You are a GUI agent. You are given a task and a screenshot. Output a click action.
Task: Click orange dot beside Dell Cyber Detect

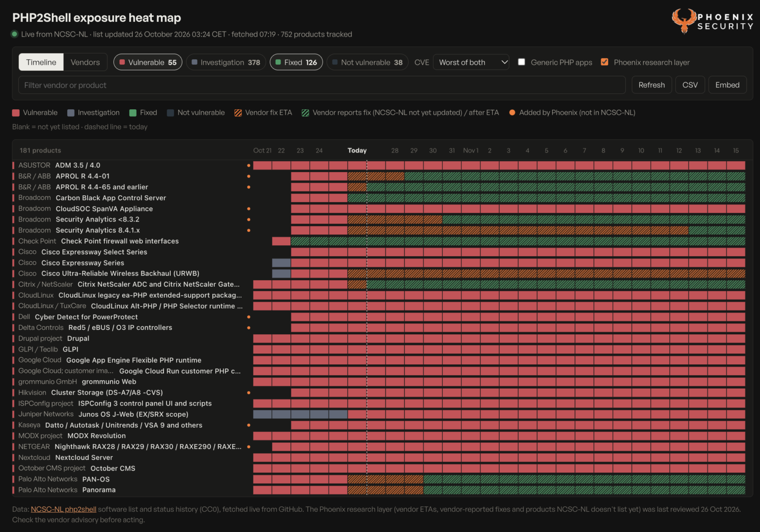(x=248, y=317)
